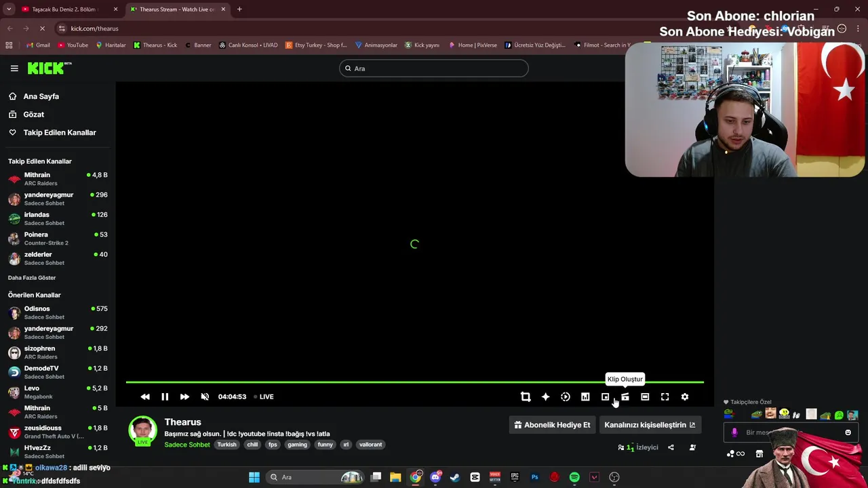Open Odisnos recommended channel
Viewport: 868px width, 488px height.
coord(58,312)
